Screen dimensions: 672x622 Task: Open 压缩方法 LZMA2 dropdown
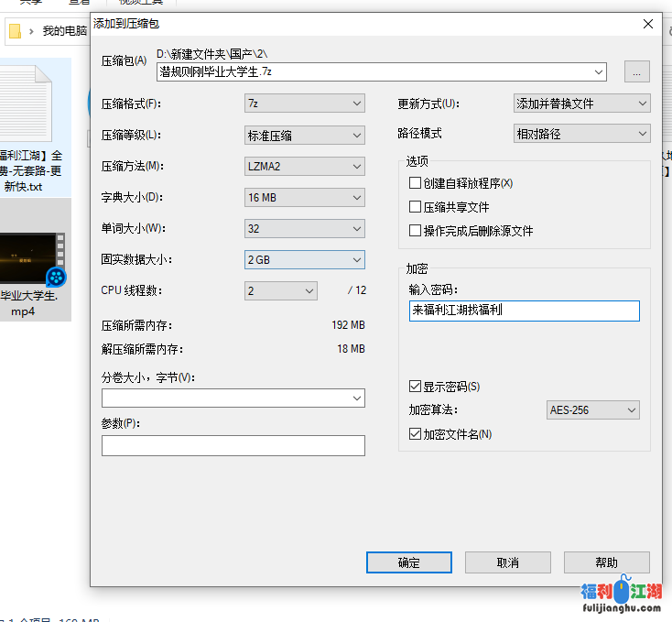305,167
